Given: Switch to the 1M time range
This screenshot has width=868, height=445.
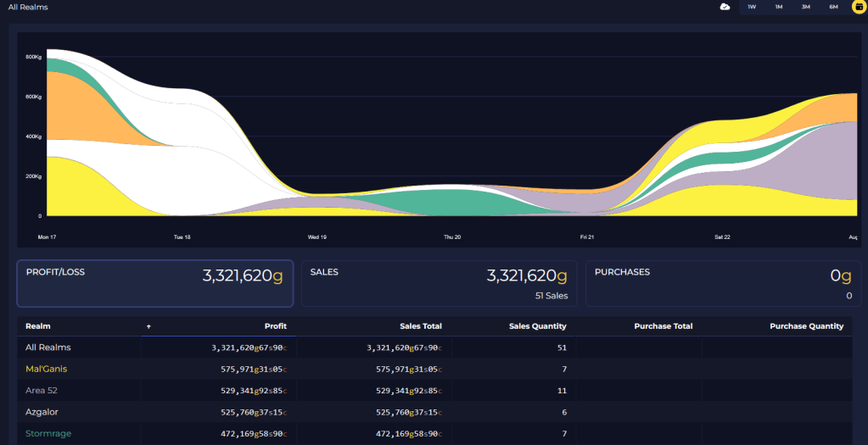Looking at the screenshot, I should (779, 7).
